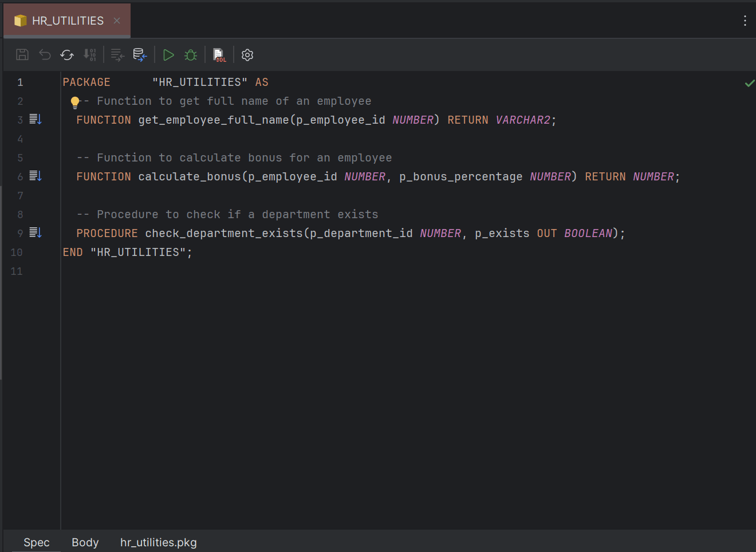The height and width of the screenshot is (552, 756).
Task: Click the database load-from-source icon
Action: click(139, 54)
